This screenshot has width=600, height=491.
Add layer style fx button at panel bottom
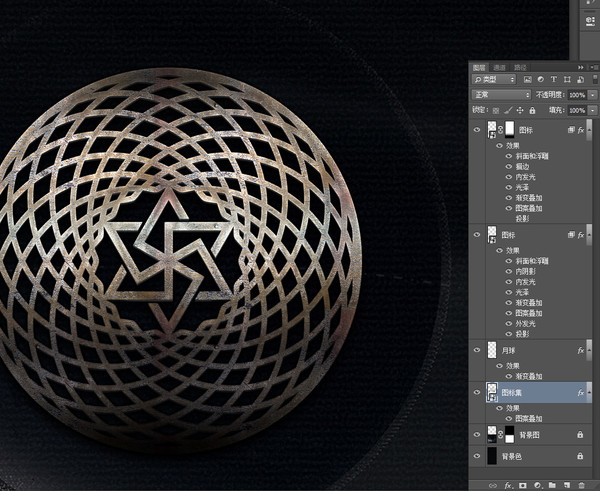click(x=508, y=485)
